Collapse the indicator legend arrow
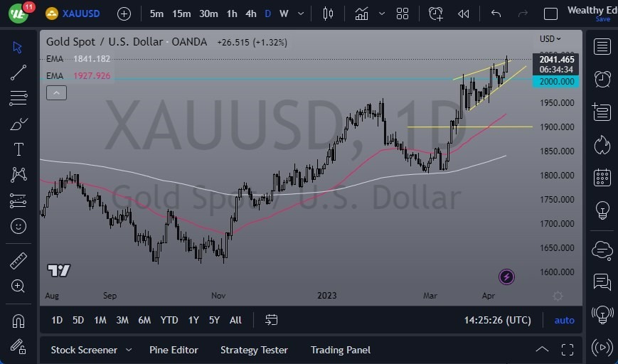618x364 pixels. [56, 93]
